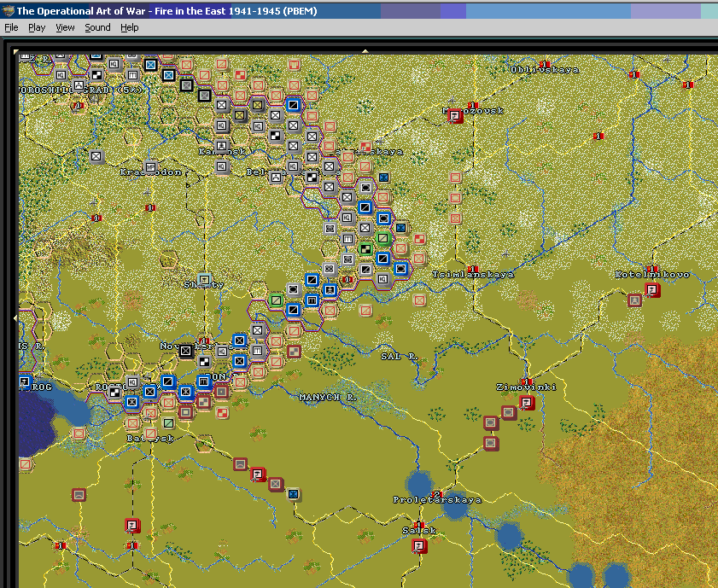Click the objective flag above Zimovniki label

click(527, 381)
